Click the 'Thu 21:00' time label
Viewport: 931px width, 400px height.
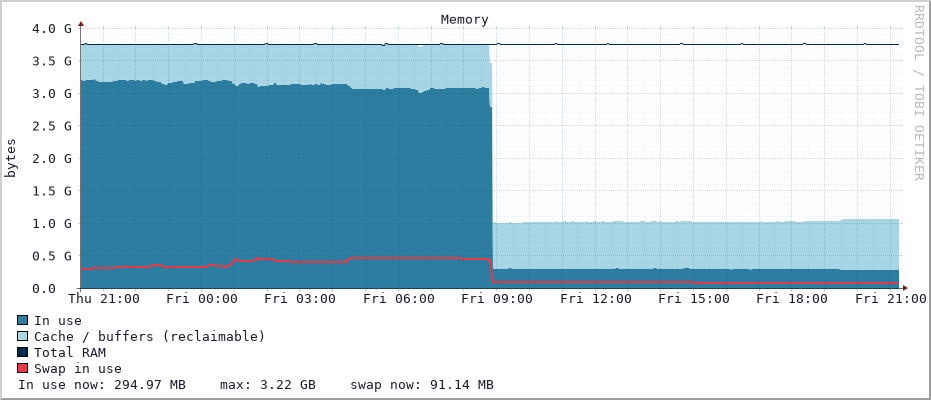[104, 299]
